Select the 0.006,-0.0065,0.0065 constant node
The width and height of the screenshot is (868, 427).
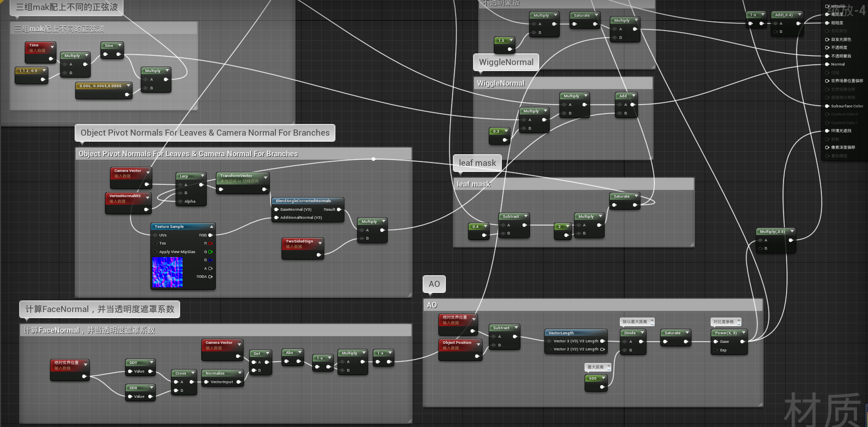coord(104,90)
